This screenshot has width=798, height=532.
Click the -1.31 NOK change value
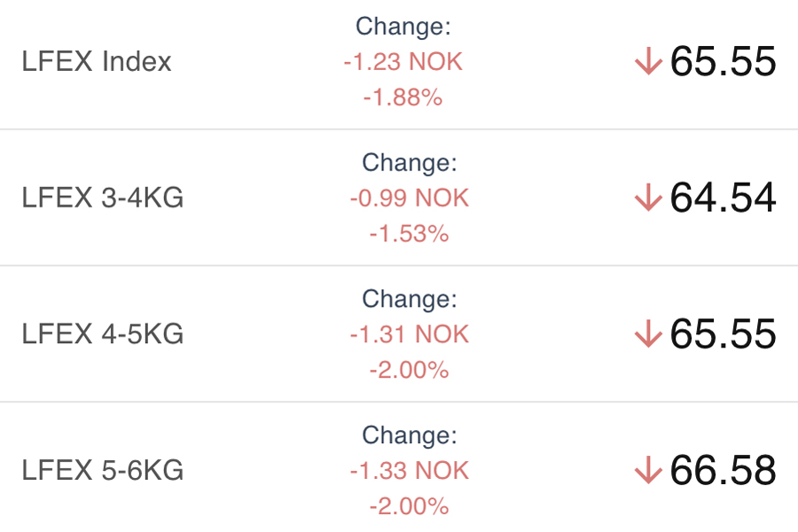[409, 334]
